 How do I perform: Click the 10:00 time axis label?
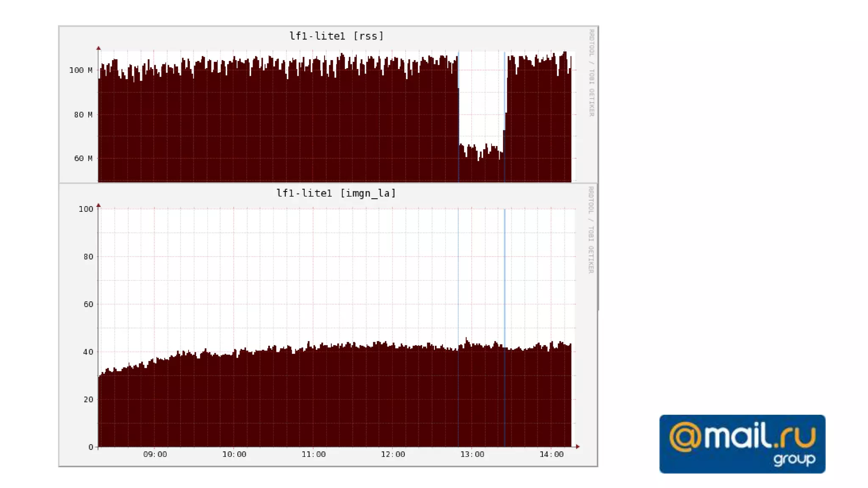pos(234,455)
